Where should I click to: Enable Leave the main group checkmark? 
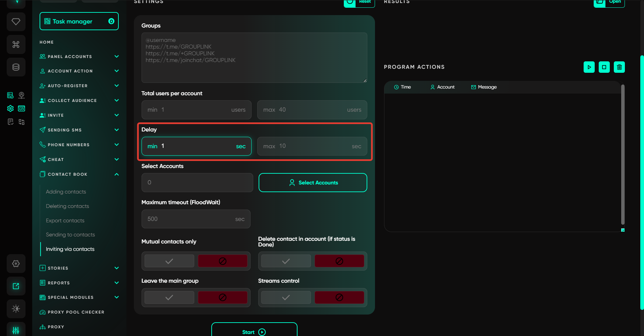(x=169, y=297)
